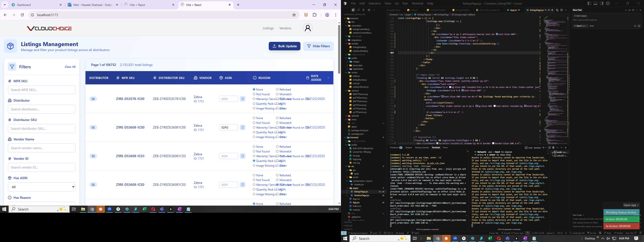Close the listingsPage.jsx editor tab
This screenshot has height=242, width=644.
pyautogui.click(x=553, y=10)
